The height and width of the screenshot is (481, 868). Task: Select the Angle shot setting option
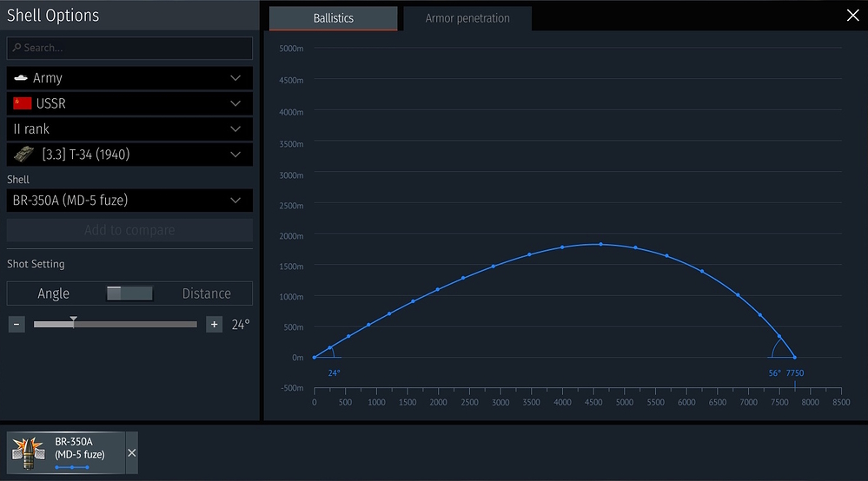point(54,293)
